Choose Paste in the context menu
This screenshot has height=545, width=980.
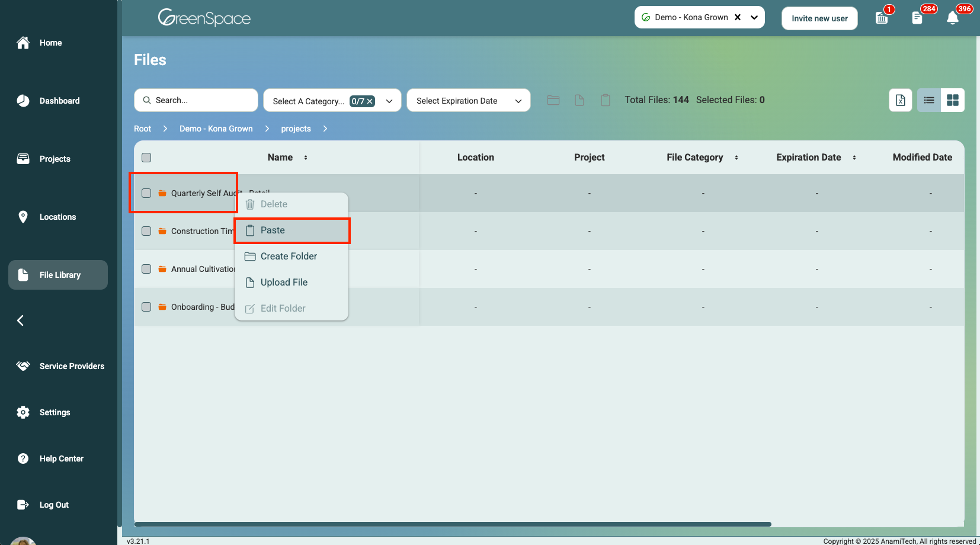(292, 230)
